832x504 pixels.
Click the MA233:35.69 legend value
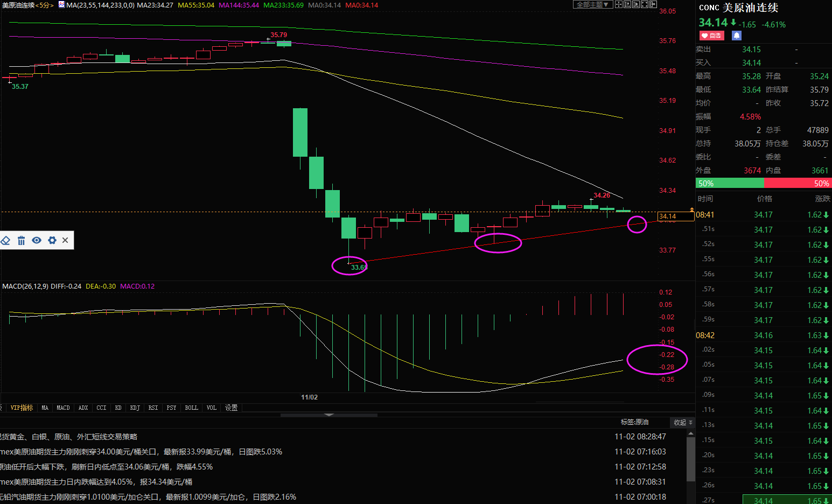tap(283, 5)
